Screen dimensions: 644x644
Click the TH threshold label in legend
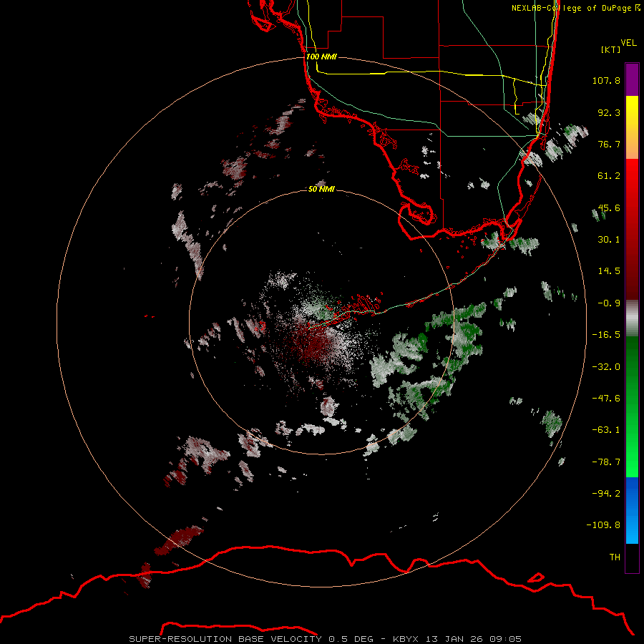615,557
